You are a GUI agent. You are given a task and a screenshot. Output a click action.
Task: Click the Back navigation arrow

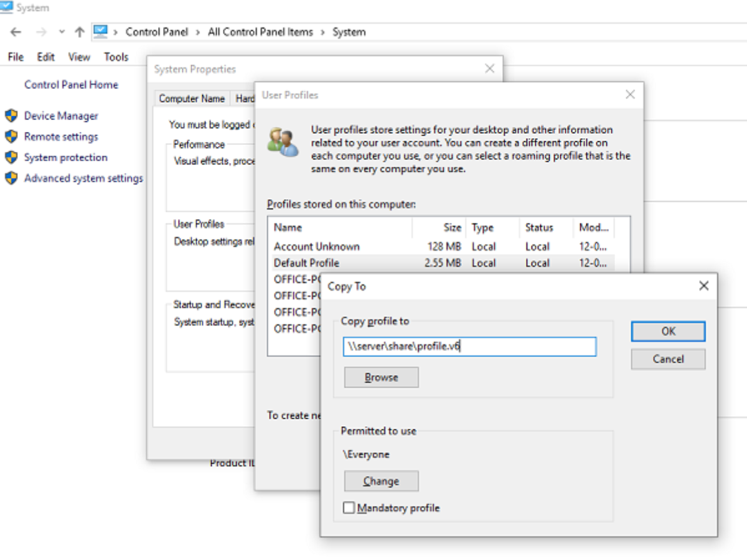(16, 32)
